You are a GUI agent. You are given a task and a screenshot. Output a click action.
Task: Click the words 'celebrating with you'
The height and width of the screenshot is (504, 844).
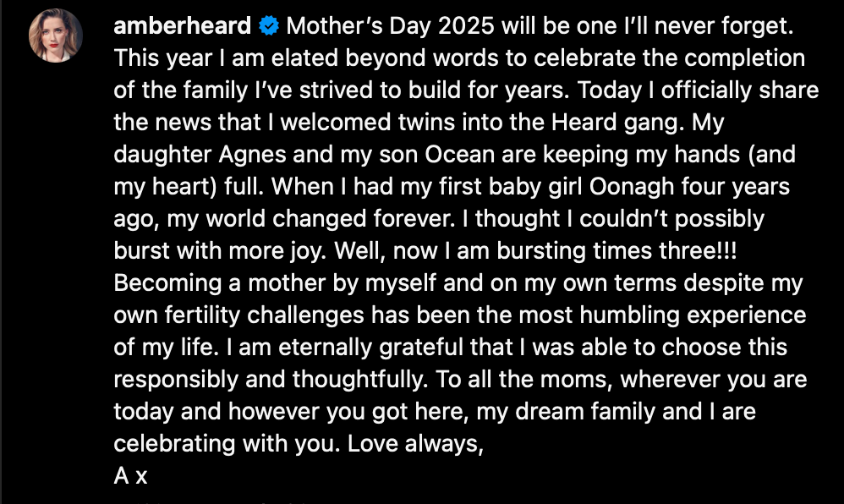pyautogui.click(x=227, y=444)
